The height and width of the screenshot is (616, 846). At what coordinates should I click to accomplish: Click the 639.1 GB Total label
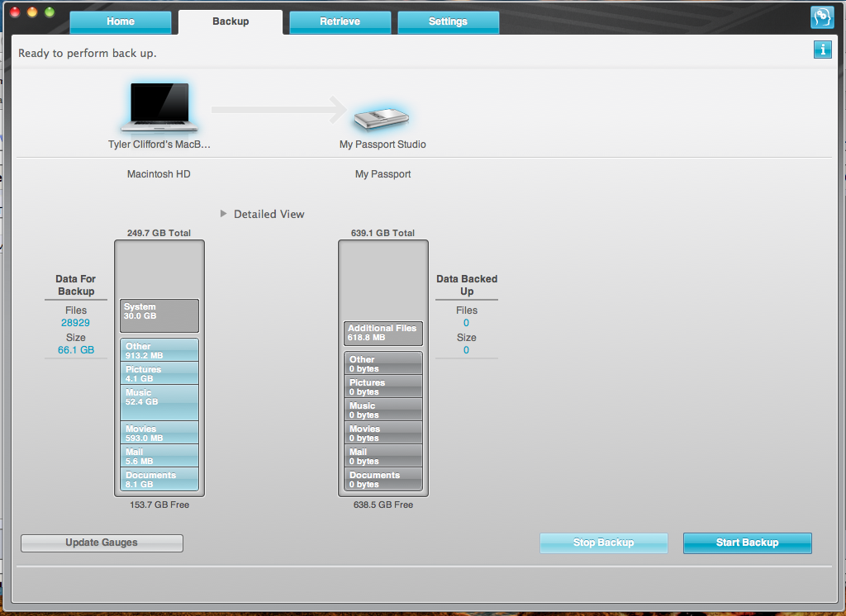pyautogui.click(x=383, y=233)
